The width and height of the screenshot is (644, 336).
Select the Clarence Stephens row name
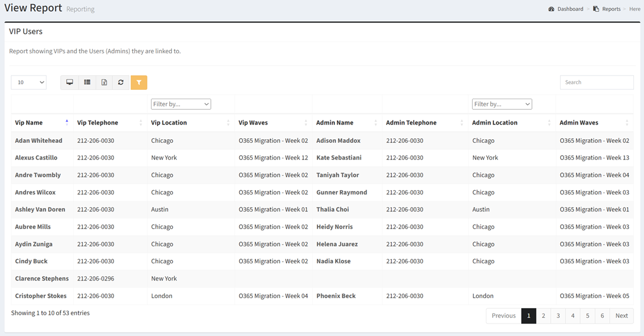click(x=42, y=279)
